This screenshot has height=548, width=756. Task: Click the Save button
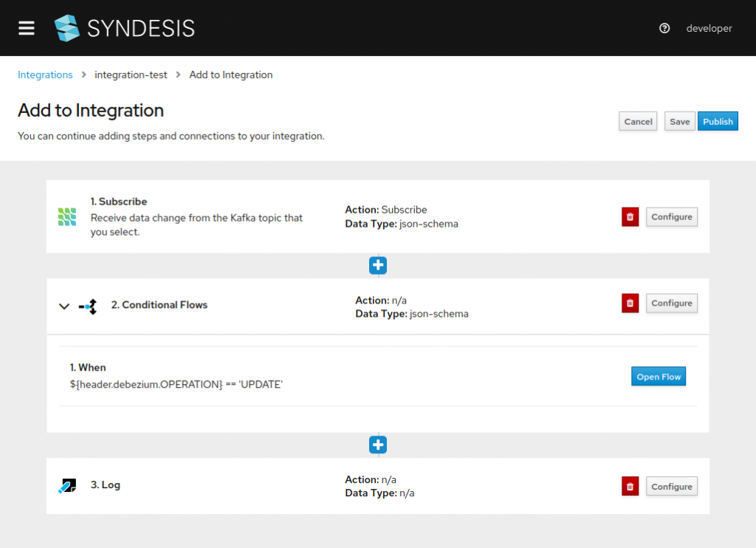pos(679,122)
